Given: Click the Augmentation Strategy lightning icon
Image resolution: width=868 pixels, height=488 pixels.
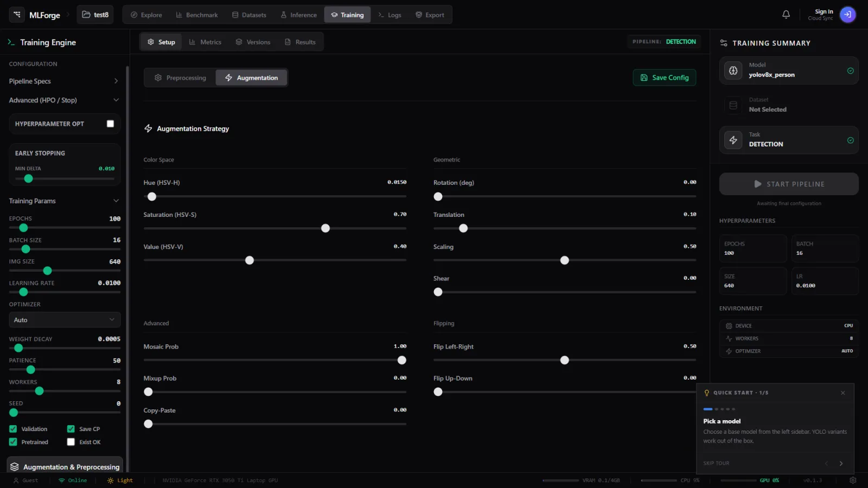Looking at the screenshot, I should click(148, 129).
